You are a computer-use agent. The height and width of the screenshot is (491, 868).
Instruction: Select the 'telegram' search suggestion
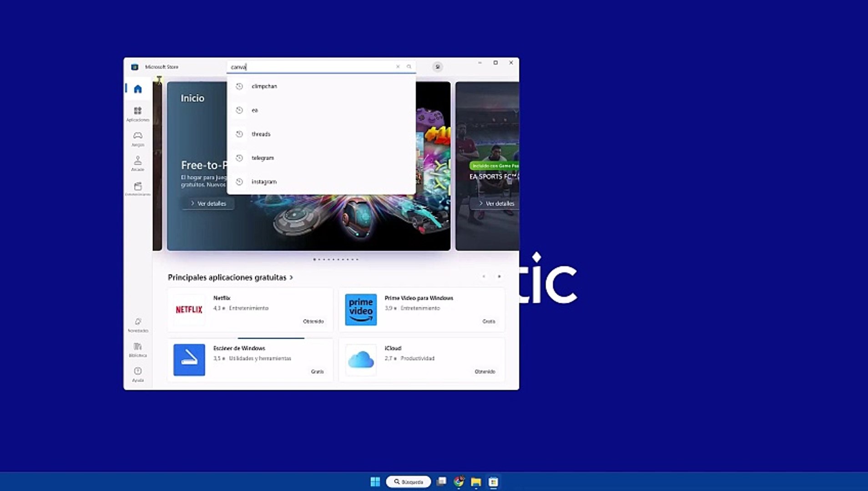point(262,158)
